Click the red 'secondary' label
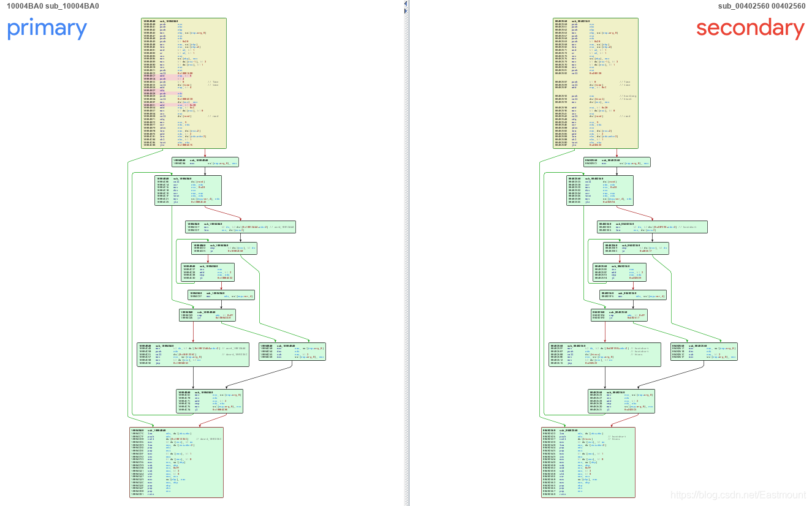The height and width of the screenshot is (506, 812). 750,28
